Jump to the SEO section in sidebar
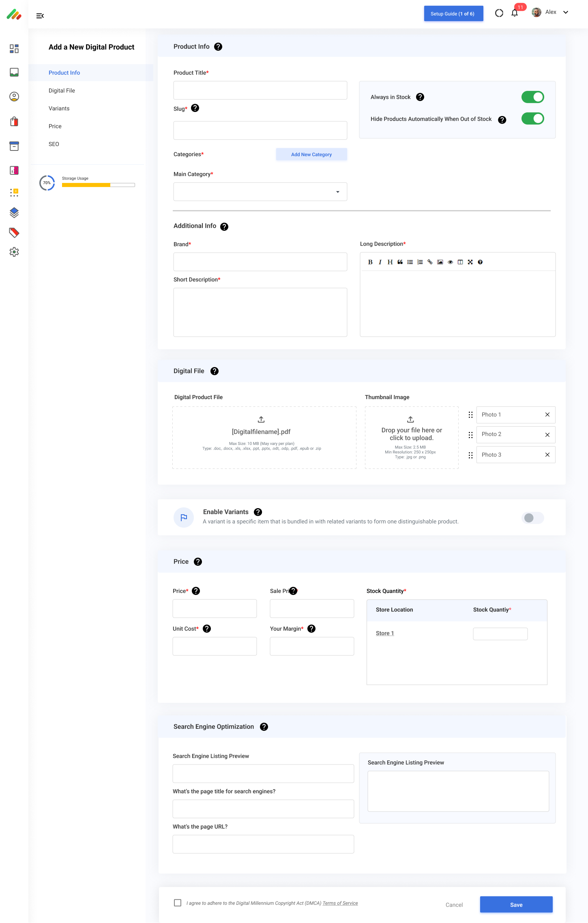 click(x=54, y=144)
